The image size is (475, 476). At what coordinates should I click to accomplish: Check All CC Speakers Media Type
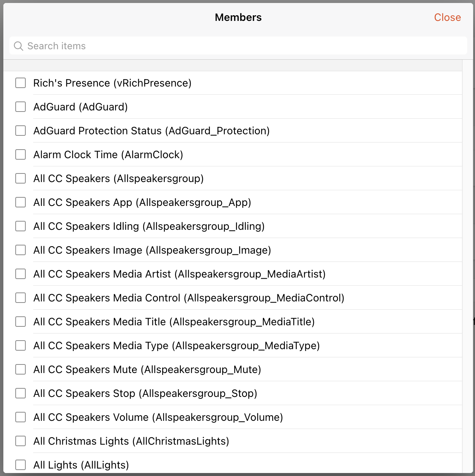pos(20,345)
